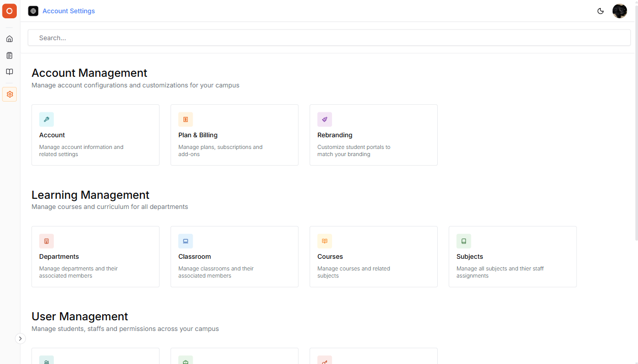This screenshot has height=364, width=638.
Task: Click the book icon in the left sidebar
Action: point(9,72)
